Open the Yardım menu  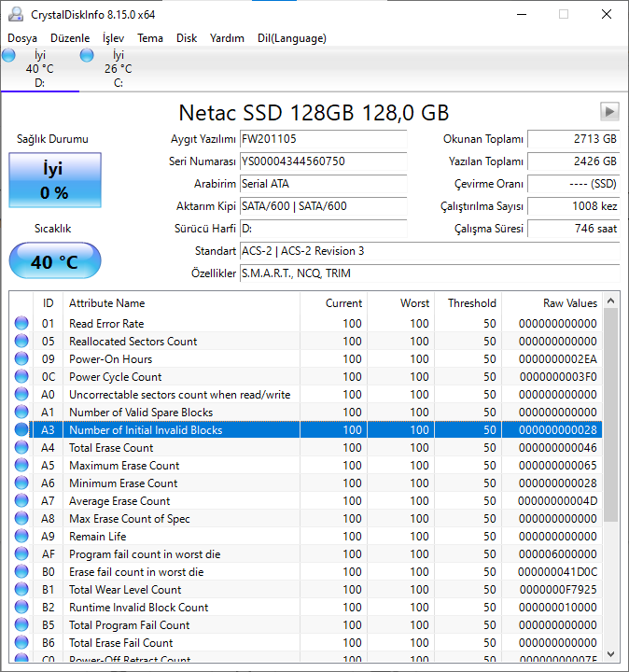point(227,38)
